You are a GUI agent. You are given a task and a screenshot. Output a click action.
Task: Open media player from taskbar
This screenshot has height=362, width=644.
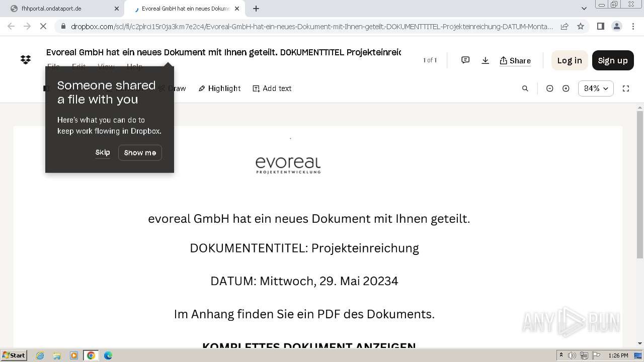(74, 355)
